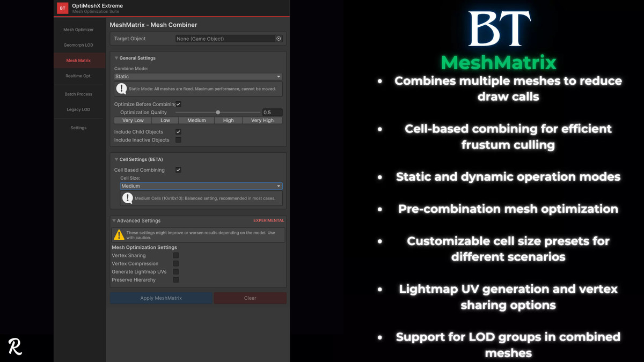Click the yellow caution warning icon
644x362 pixels.
[119, 235]
